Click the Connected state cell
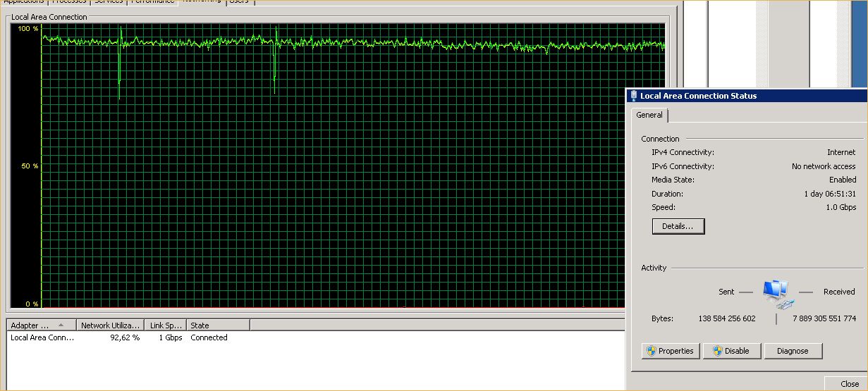The width and height of the screenshot is (868, 391). click(209, 337)
